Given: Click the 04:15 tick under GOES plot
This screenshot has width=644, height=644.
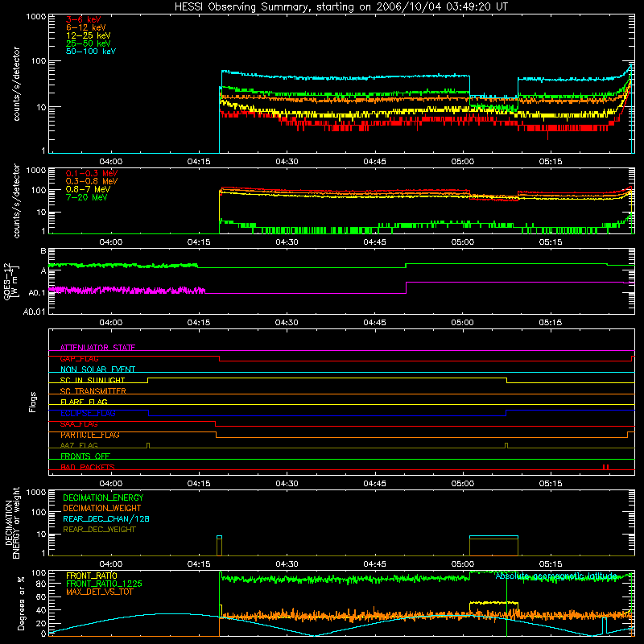Looking at the screenshot, I should click(x=199, y=323).
